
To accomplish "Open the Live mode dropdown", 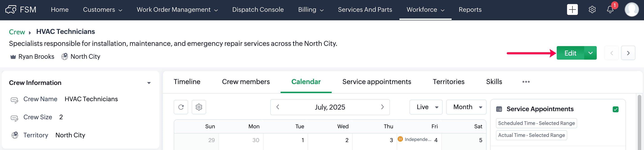I will tap(426, 107).
